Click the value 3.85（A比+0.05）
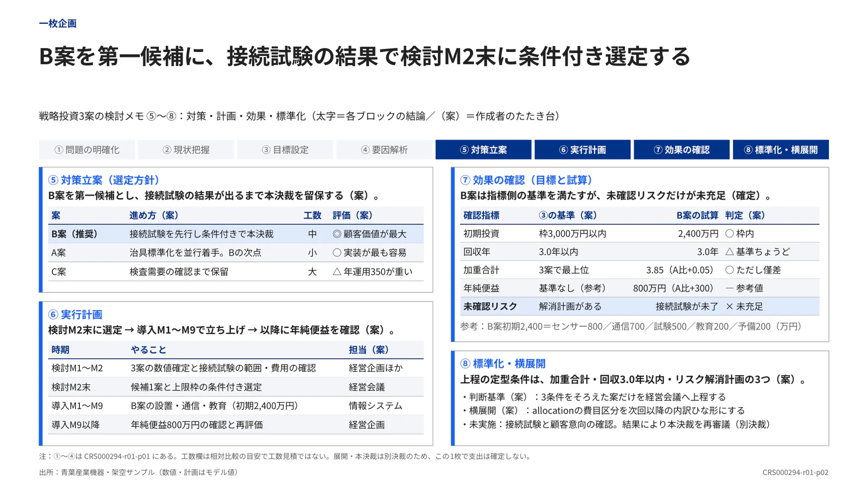Viewport: 868px width, 488px height. [682, 270]
